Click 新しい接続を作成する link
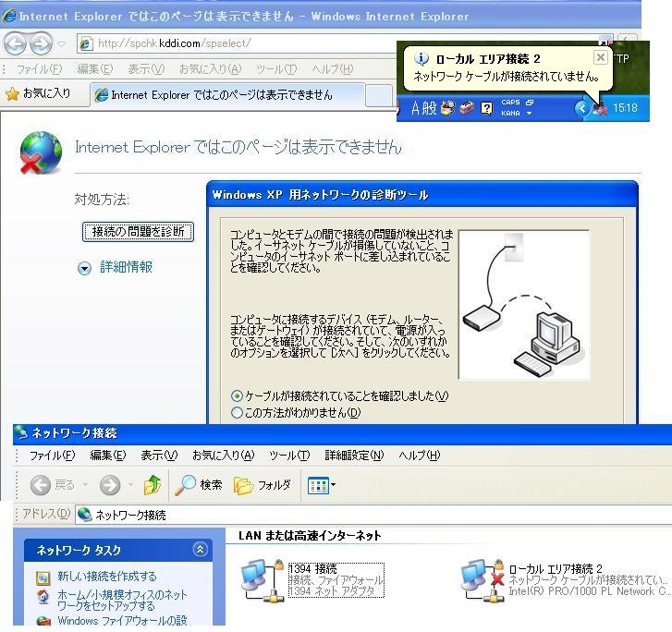 click(x=107, y=577)
